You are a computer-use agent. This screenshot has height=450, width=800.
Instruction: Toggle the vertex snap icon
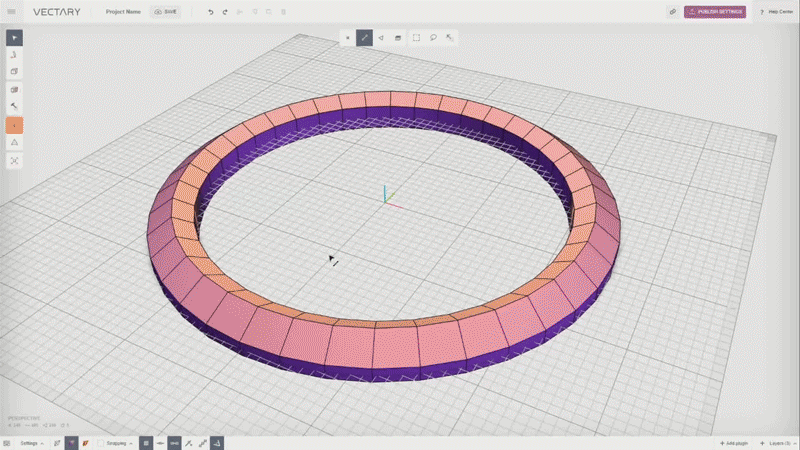tap(189, 443)
